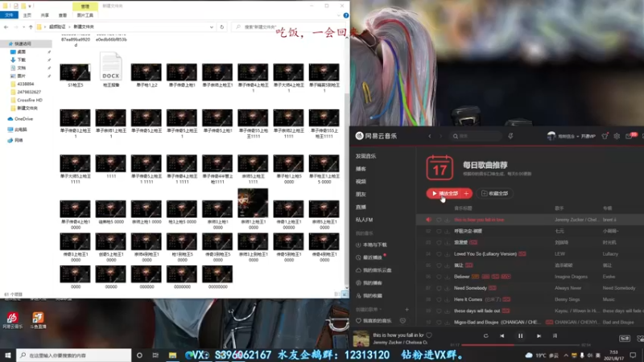Screen dimensions: 644x362
Task: Click album Evolve
Action: [x=609, y=277]
